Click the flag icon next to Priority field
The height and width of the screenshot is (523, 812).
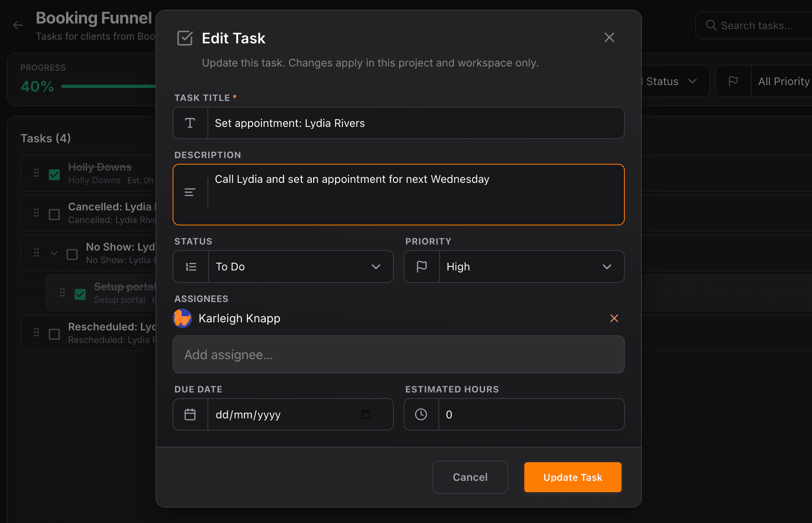pyautogui.click(x=421, y=266)
